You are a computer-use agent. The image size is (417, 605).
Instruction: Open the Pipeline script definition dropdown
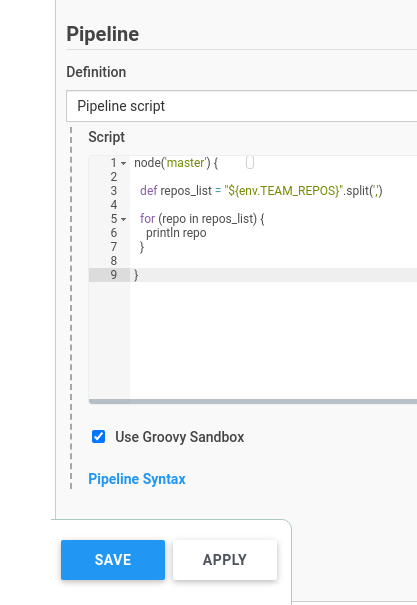click(241, 106)
